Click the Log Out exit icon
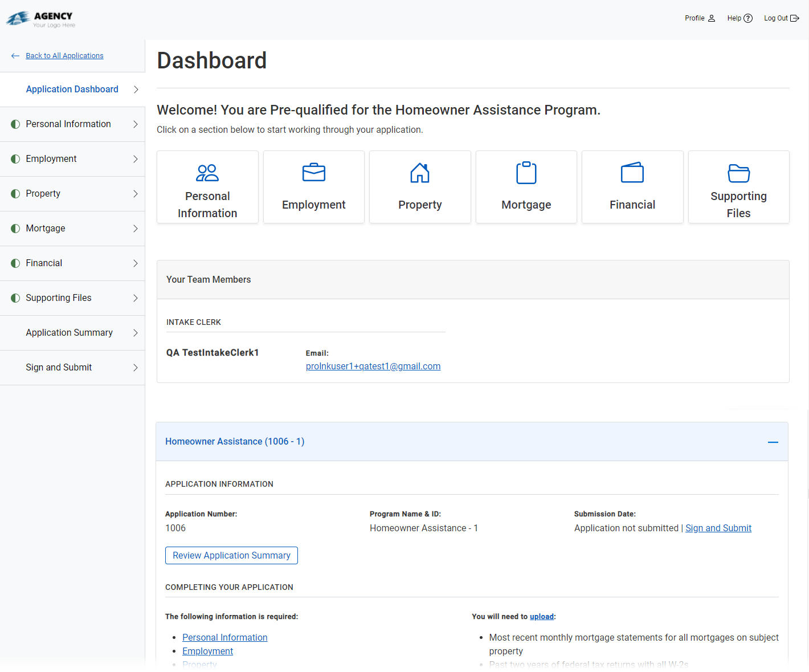The width and height of the screenshot is (809, 672). [795, 18]
